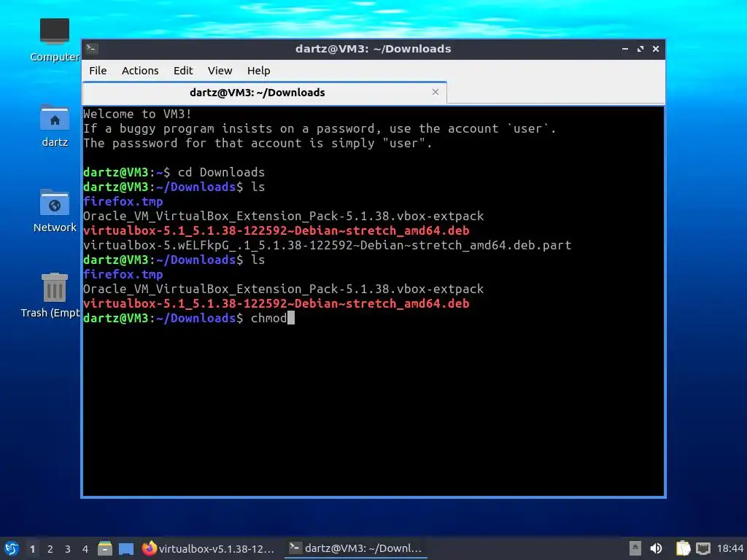This screenshot has height=560, width=747.
Task: Switch to dartz@VM3 terminal taskbar entry
Action: (x=356, y=548)
